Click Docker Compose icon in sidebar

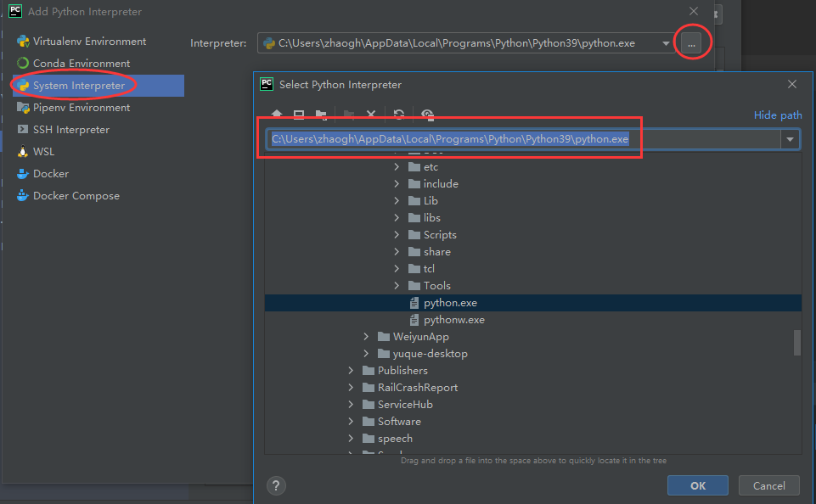(23, 196)
